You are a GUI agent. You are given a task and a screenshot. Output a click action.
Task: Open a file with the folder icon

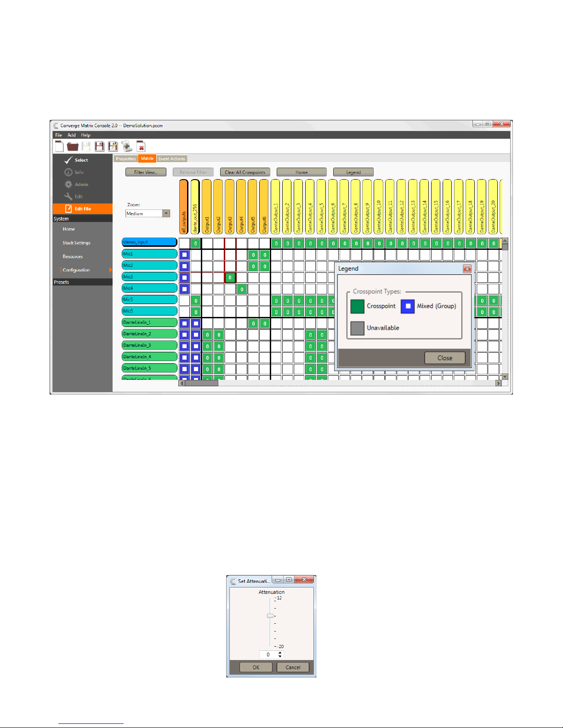point(73,147)
